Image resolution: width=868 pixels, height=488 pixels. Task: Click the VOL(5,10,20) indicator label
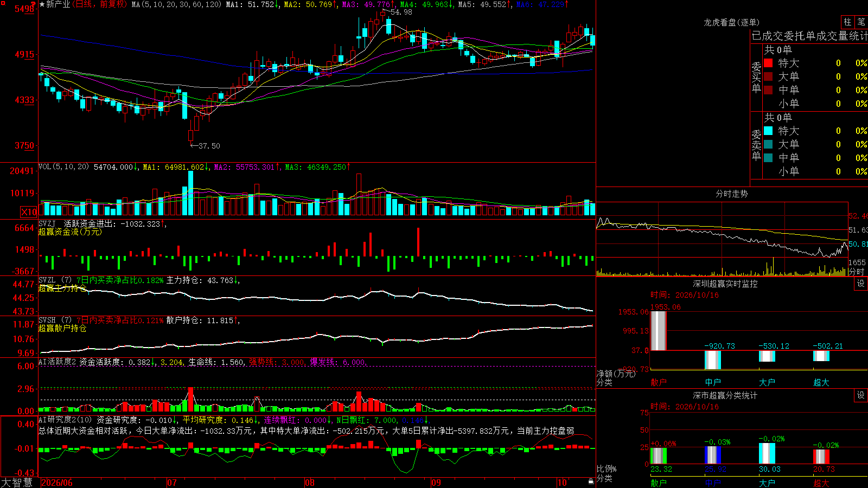[63, 167]
